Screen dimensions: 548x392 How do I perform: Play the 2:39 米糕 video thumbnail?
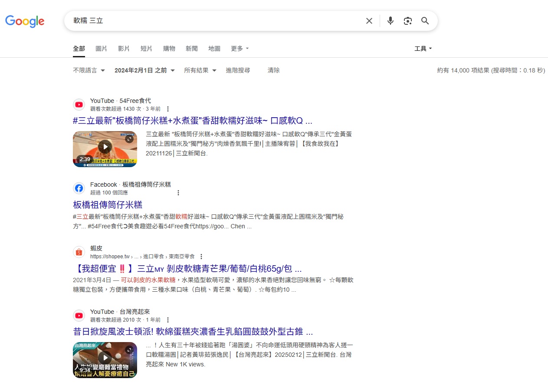point(105,149)
